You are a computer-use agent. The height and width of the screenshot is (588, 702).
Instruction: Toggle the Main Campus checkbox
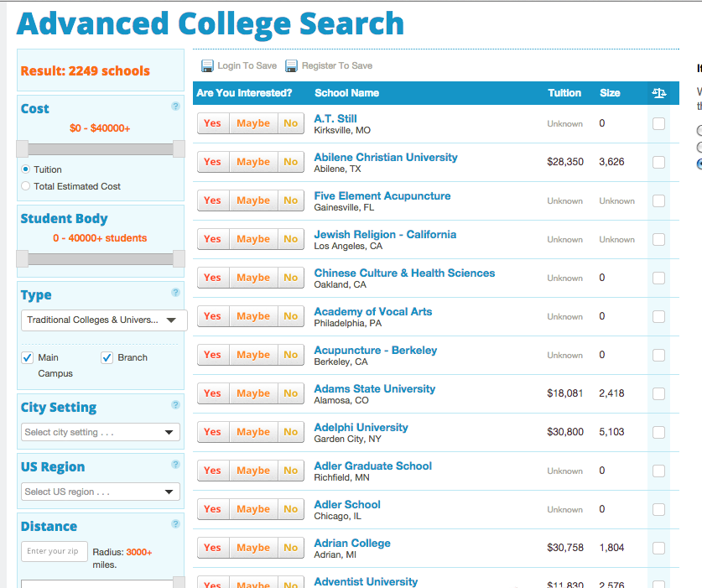click(28, 357)
